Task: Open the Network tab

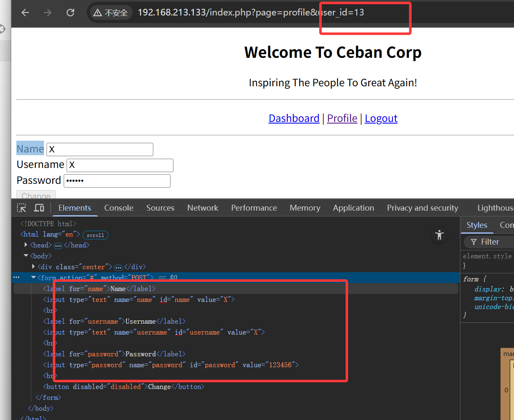Action: pos(203,208)
